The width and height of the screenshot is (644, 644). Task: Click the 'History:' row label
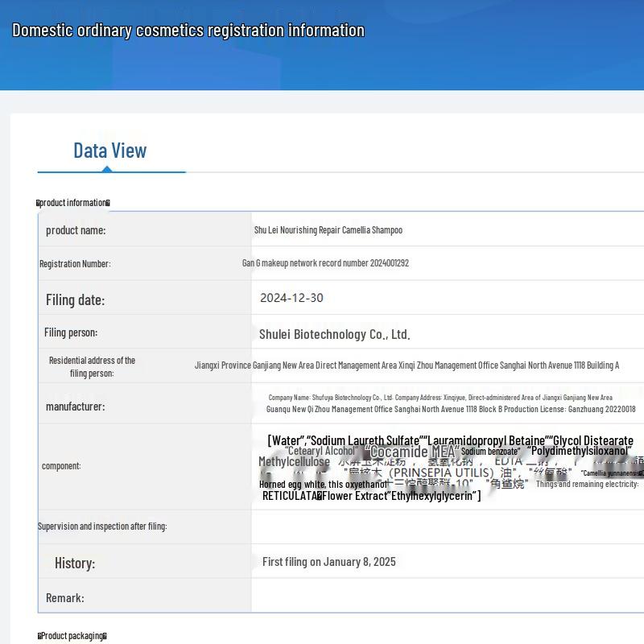point(75,563)
